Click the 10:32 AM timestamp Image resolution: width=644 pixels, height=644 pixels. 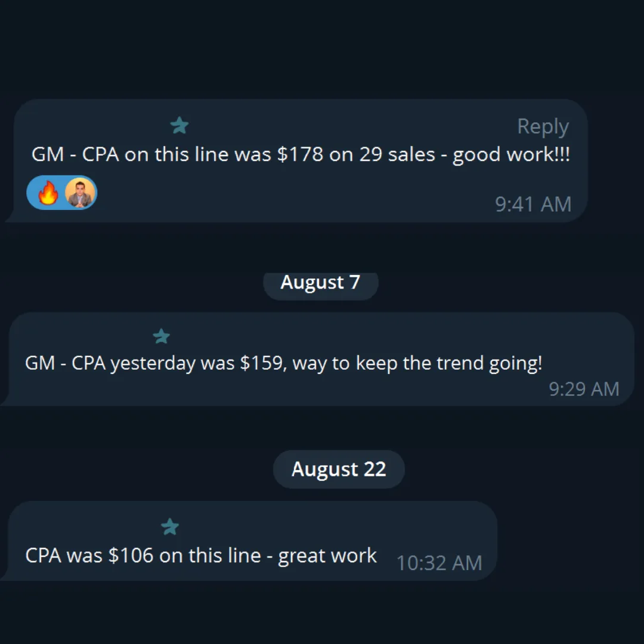click(439, 563)
